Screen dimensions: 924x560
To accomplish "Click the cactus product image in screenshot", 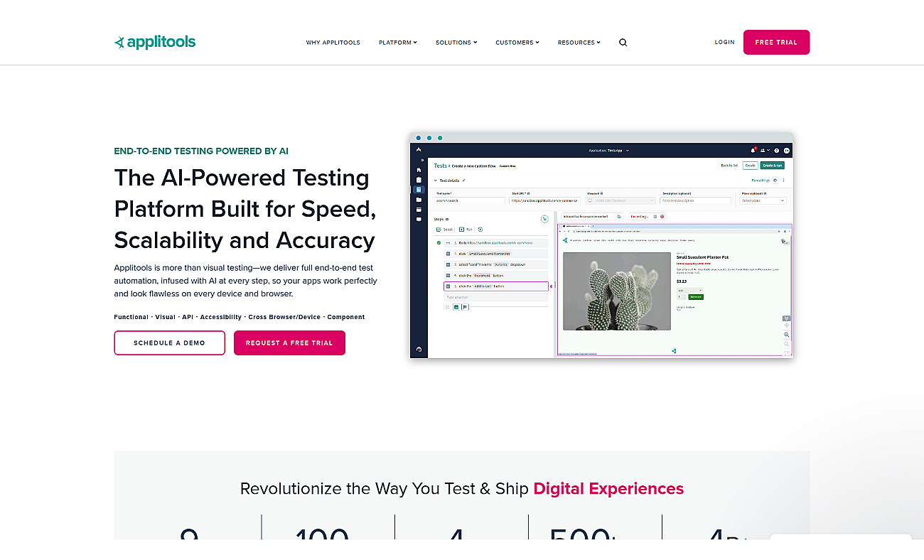I will coord(617,291).
